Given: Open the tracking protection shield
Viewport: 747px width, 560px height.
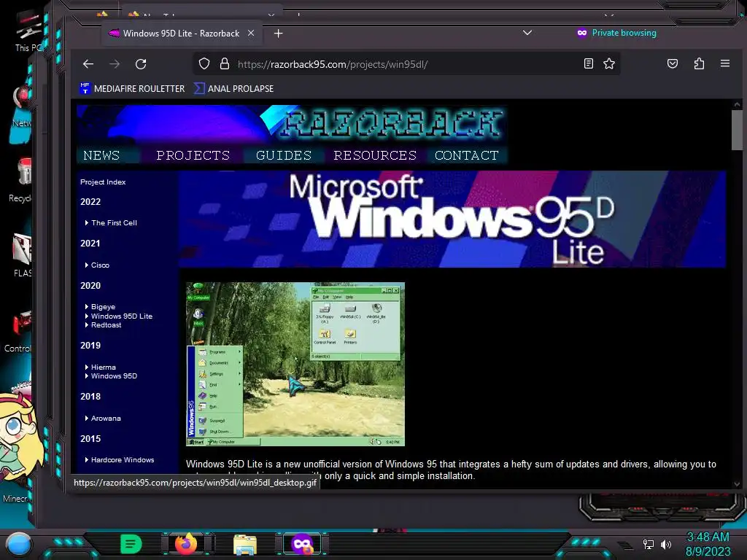Looking at the screenshot, I should coord(204,64).
